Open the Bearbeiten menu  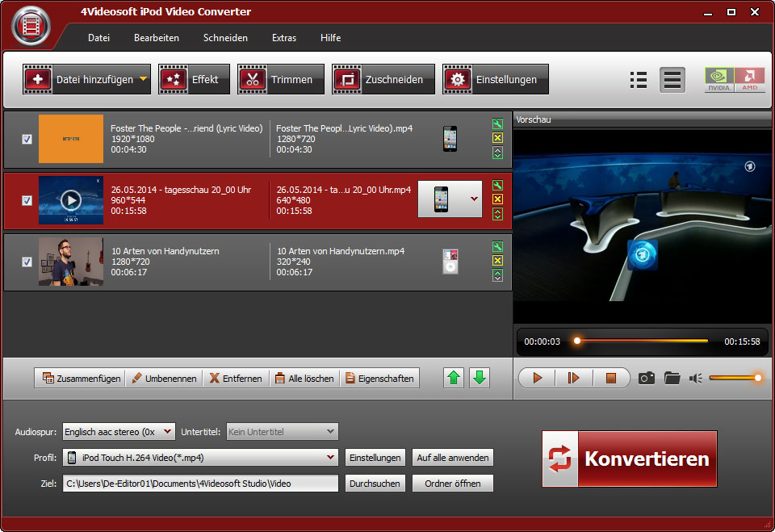(156, 38)
